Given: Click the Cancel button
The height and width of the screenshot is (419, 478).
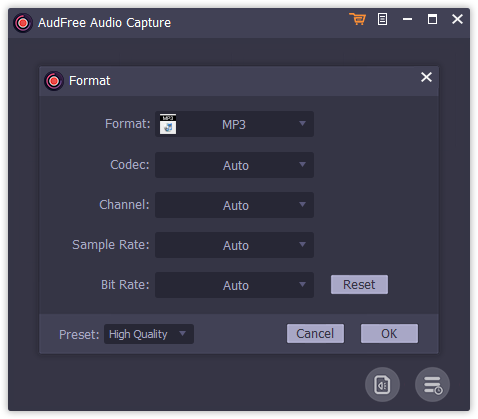Looking at the screenshot, I should [315, 334].
